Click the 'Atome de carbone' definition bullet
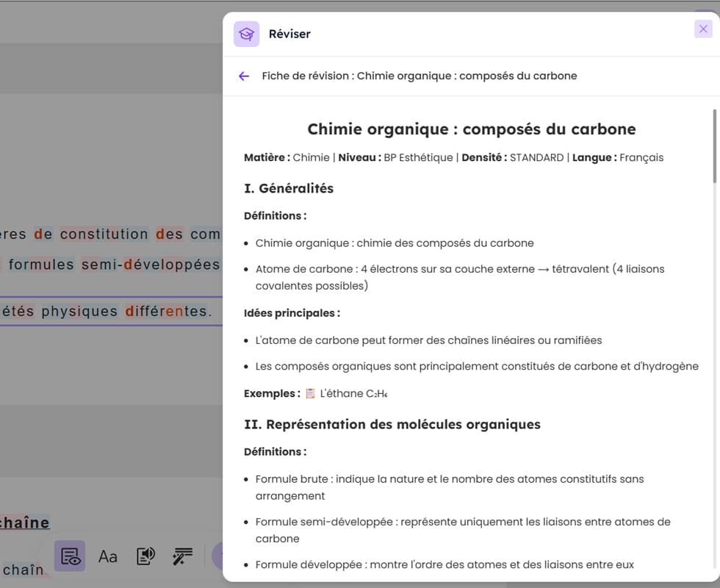Image resolution: width=720 pixels, height=588 pixels. [460, 278]
